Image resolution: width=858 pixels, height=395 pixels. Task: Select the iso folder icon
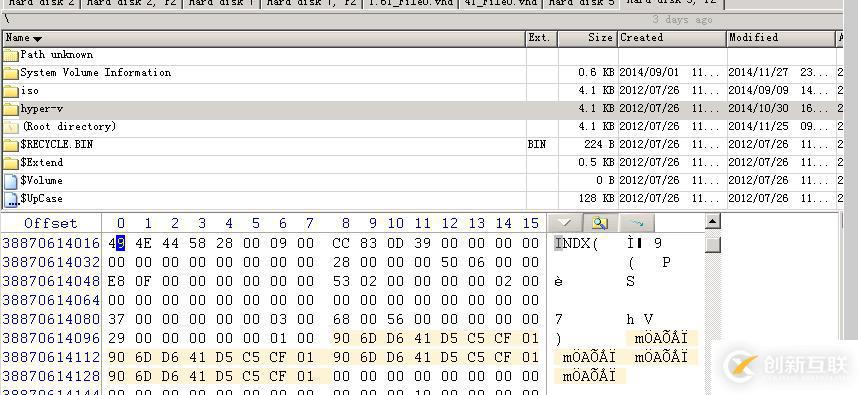tap(10, 91)
